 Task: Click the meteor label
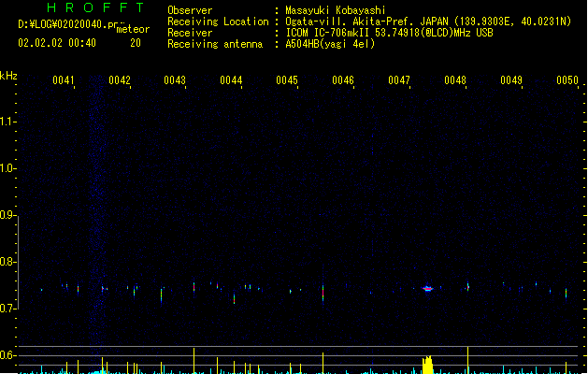(x=133, y=29)
